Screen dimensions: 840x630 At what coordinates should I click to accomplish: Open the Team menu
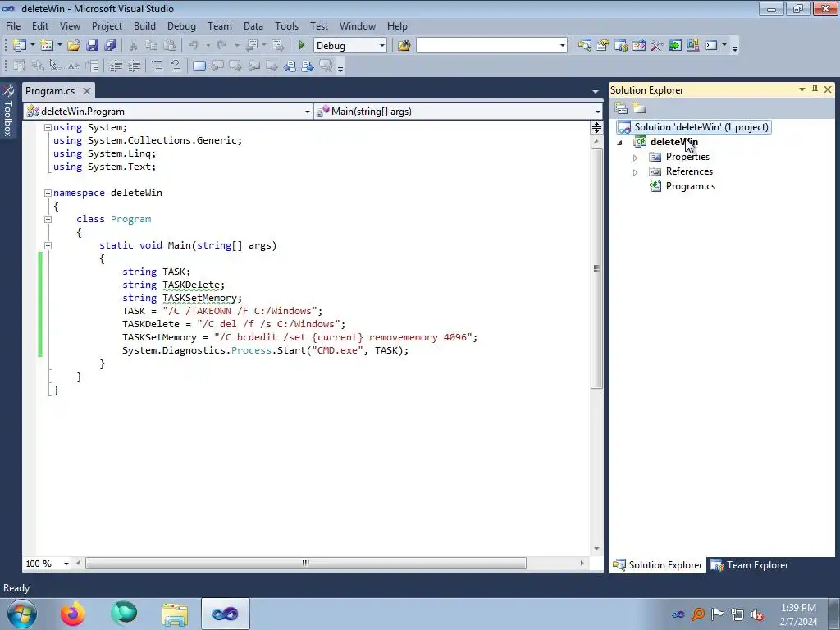[220, 25]
